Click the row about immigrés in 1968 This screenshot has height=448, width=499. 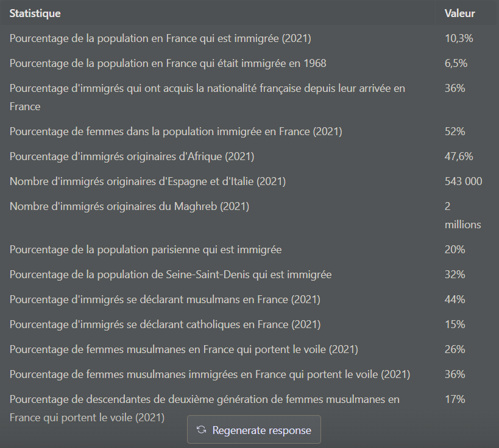coord(168,63)
